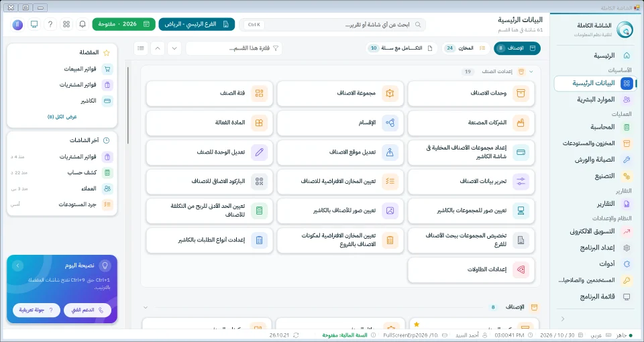Open the branch selector الفرع الرئيسي - الرياض
This screenshot has width=644, height=342.
[x=197, y=24]
